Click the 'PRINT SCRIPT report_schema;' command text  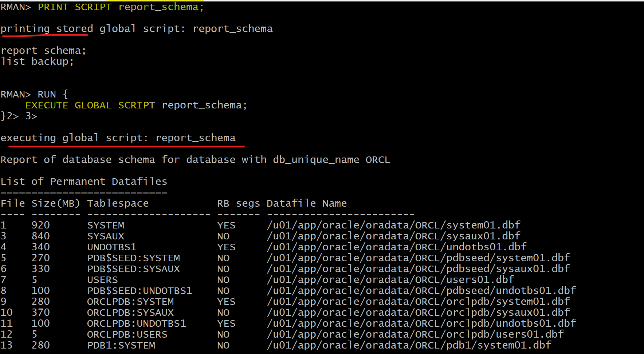(x=121, y=7)
